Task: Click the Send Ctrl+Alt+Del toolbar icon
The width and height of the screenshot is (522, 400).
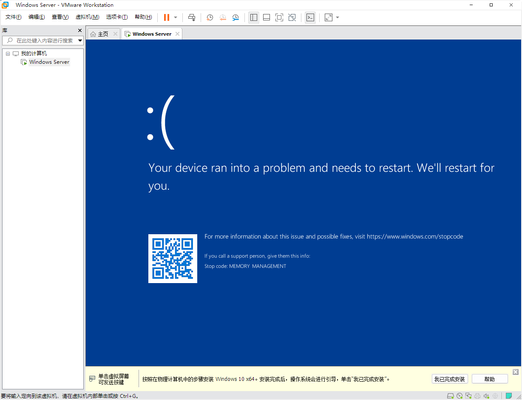Action: (x=192, y=17)
